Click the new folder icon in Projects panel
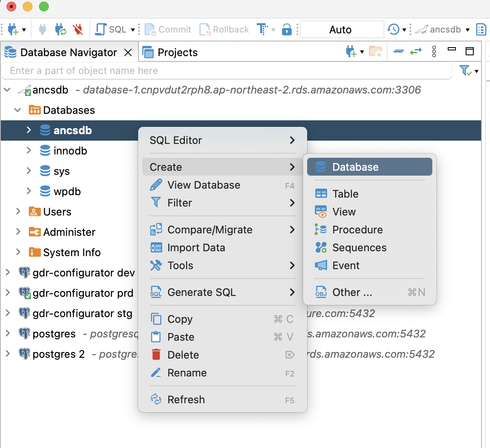This screenshot has width=490, height=448. [x=375, y=51]
